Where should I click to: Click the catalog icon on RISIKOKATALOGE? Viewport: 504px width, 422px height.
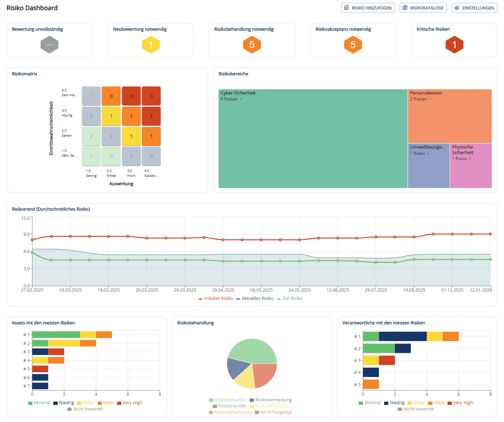(404, 7)
